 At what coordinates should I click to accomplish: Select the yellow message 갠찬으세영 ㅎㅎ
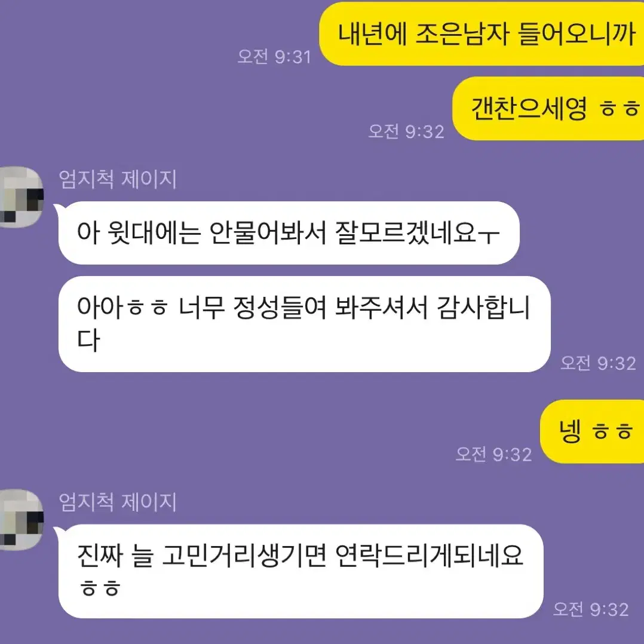[548, 109]
